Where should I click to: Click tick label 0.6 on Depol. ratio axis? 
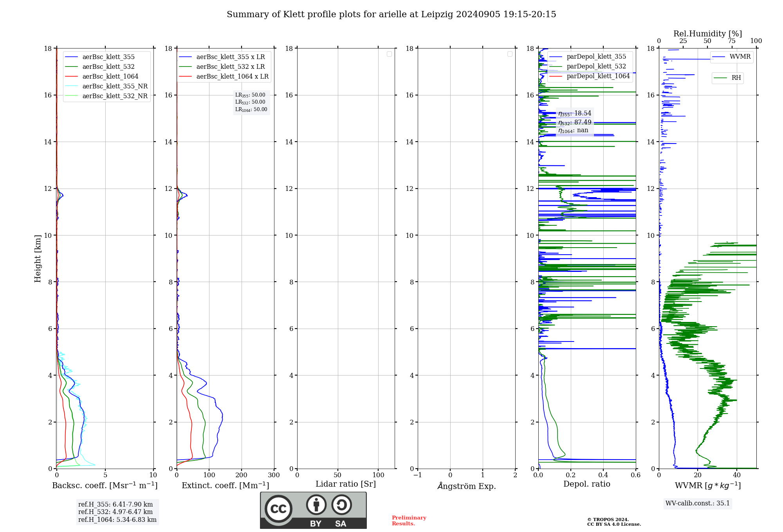(636, 475)
